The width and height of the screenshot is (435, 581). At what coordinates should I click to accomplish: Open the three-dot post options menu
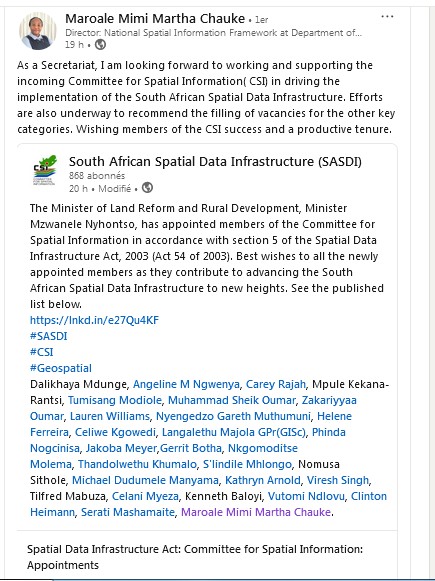pyautogui.click(x=387, y=17)
